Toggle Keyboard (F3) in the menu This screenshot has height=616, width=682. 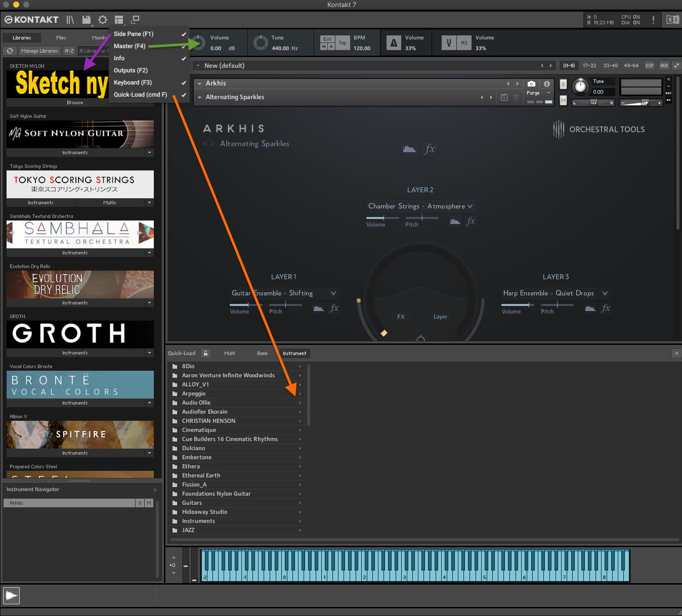click(149, 82)
